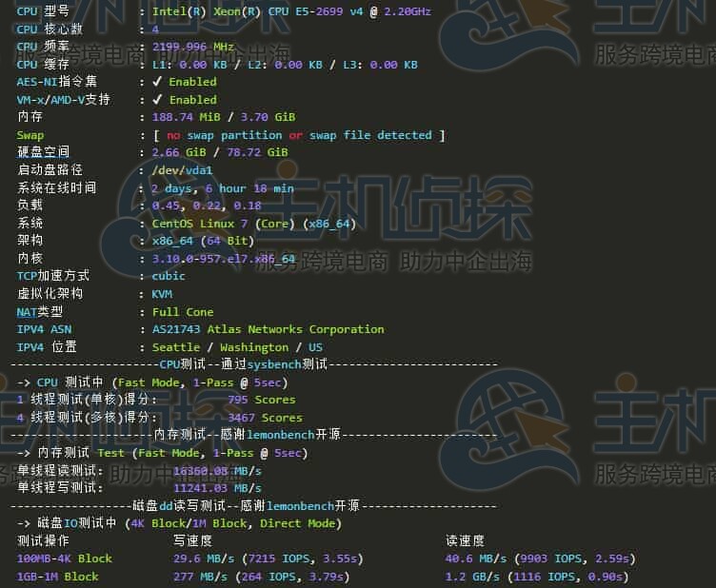Select the "1GB-1M Block" row label
716x588 pixels.
57,577
